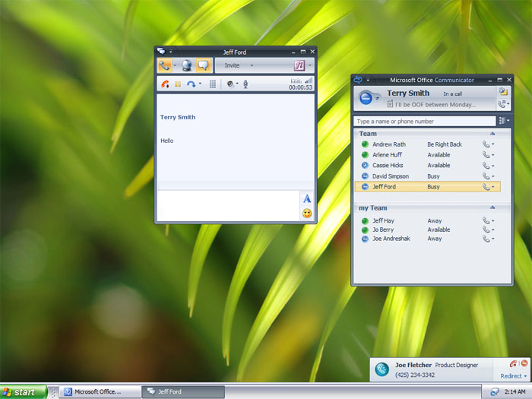The width and height of the screenshot is (532, 399).
Task: Toggle the instant message bubble button
Action: tap(204, 65)
